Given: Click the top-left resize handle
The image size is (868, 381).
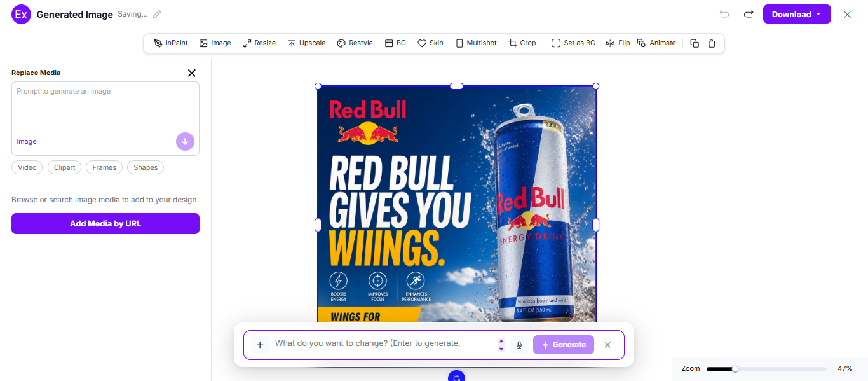Looking at the screenshot, I should point(318,86).
